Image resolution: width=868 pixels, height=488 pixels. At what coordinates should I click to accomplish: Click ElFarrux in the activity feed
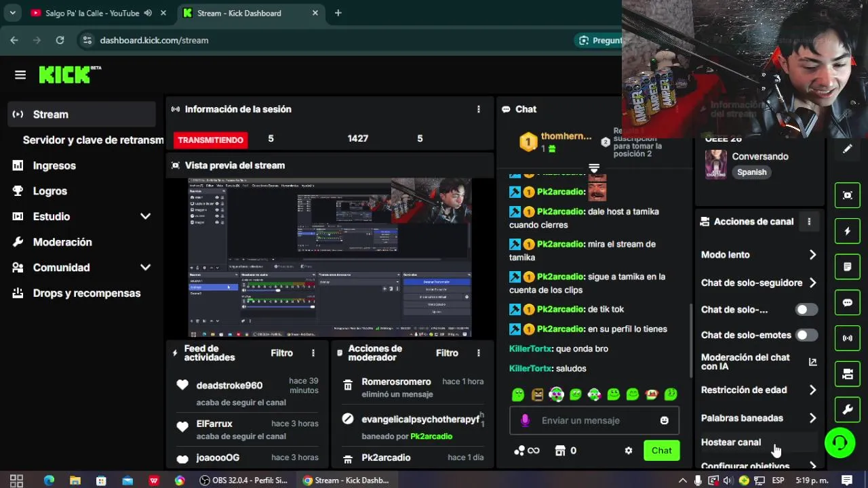pos(214,424)
